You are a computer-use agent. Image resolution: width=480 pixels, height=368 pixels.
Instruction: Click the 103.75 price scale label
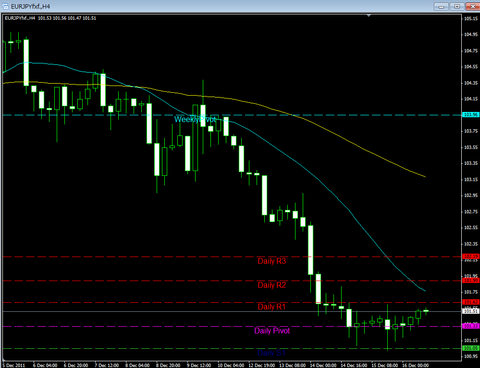[471, 131]
